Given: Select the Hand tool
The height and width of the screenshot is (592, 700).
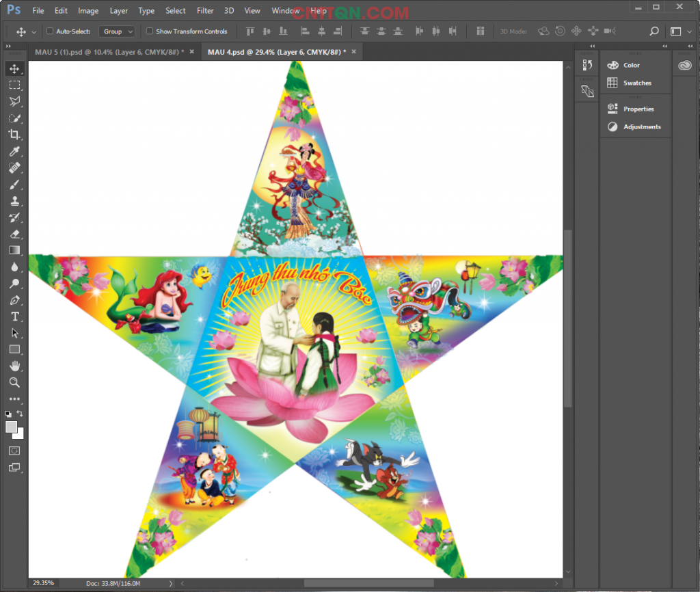Looking at the screenshot, I should (x=14, y=366).
